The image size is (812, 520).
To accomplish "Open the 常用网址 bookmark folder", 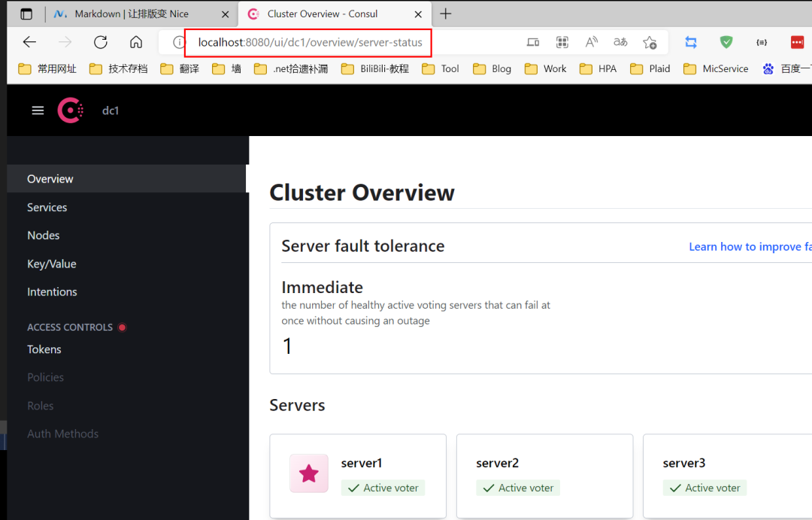I will 47,69.
